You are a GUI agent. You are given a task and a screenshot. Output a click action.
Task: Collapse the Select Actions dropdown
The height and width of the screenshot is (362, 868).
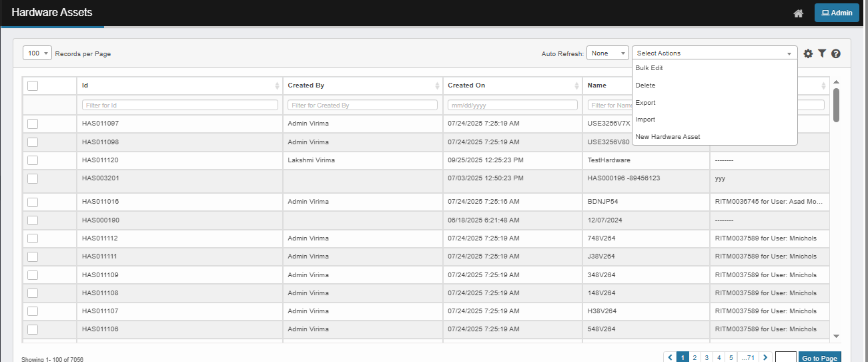(x=715, y=53)
